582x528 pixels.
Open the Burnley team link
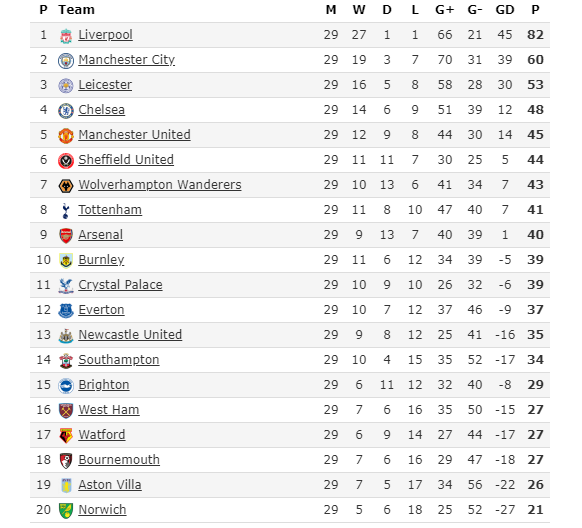click(101, 260)
